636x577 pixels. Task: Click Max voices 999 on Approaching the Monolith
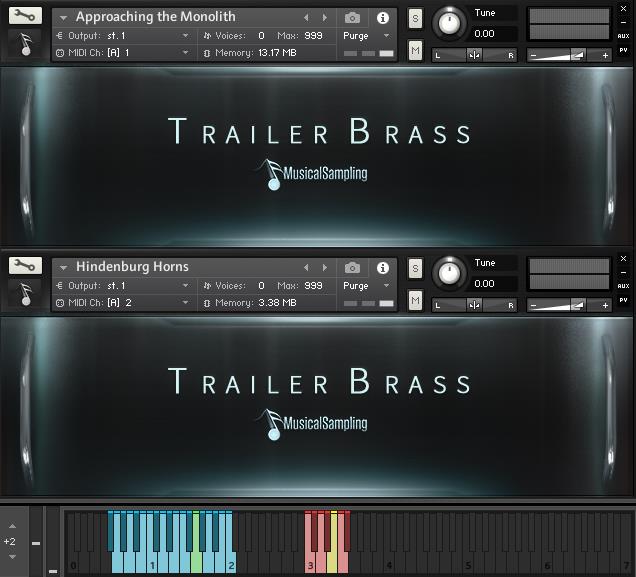pos(314,36)
